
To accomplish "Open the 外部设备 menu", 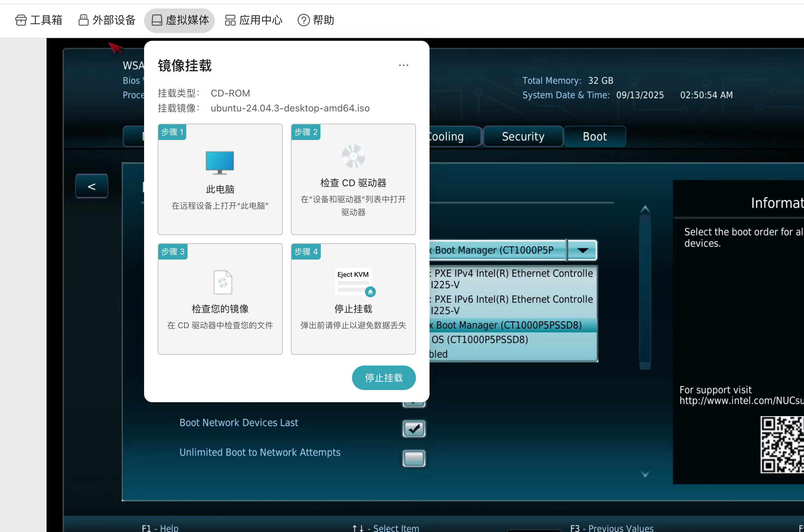I will click(107, 20).
